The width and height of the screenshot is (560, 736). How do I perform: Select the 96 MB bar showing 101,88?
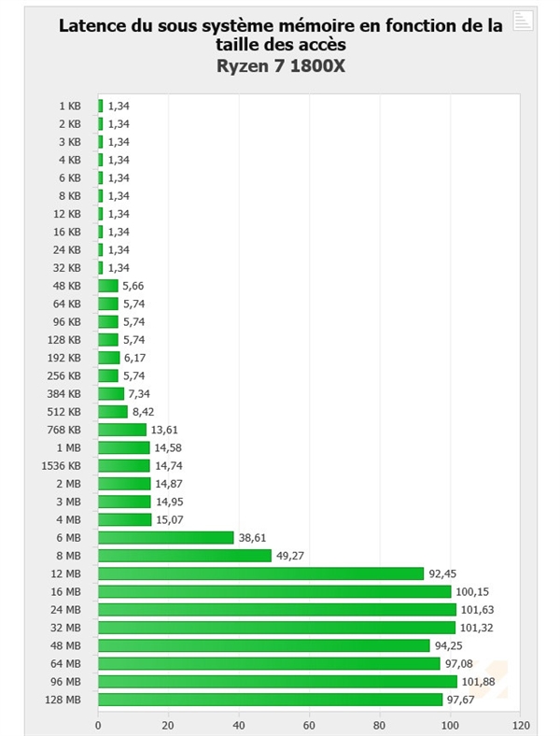277,681
